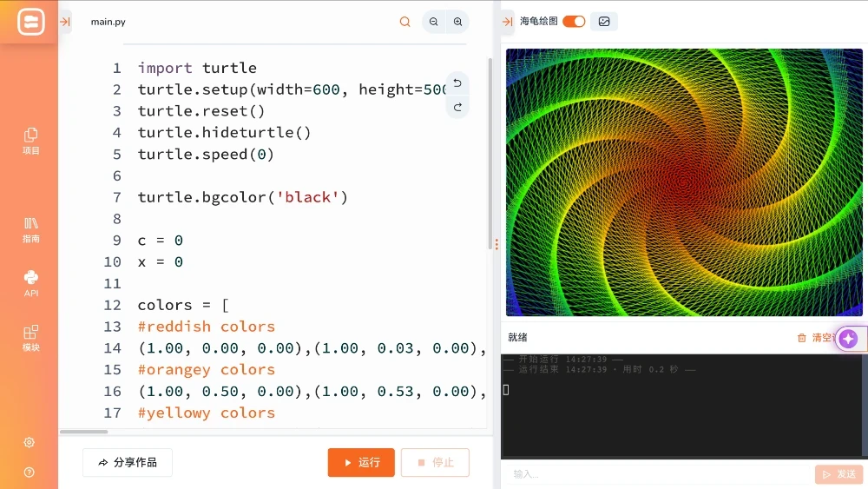
Task: Click the turtle.setup line 2 code
Action: tap(292, 89)
